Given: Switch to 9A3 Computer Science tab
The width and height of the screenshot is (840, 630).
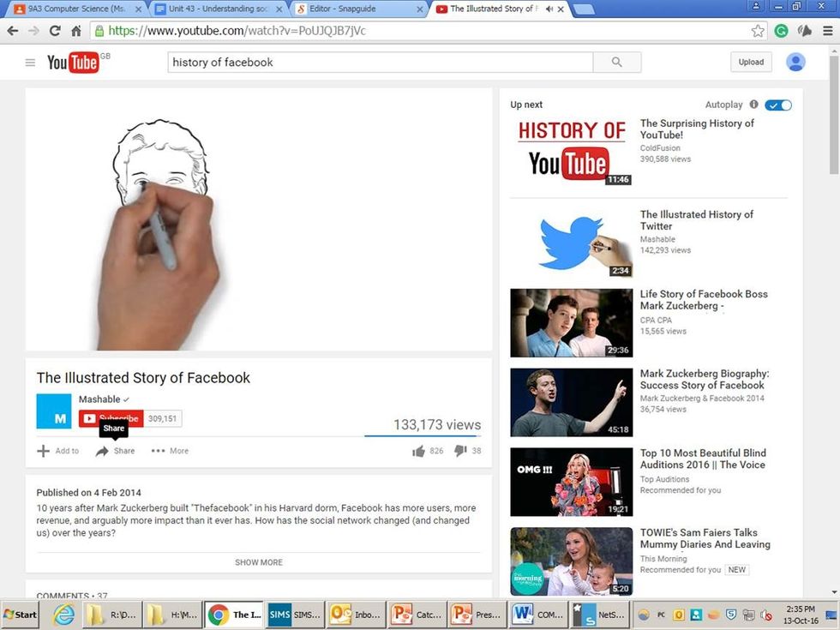Looking at the screenshot, I should click(x=75, y=9).
